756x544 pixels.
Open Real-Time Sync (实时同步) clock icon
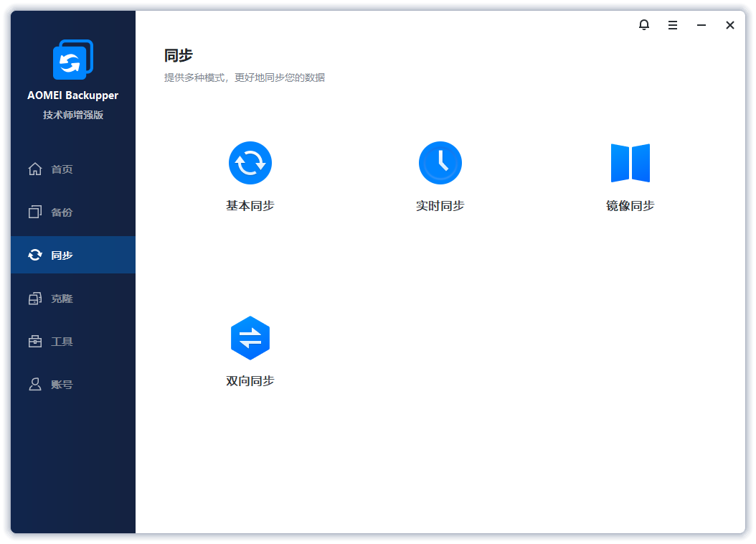coord(440,163)
